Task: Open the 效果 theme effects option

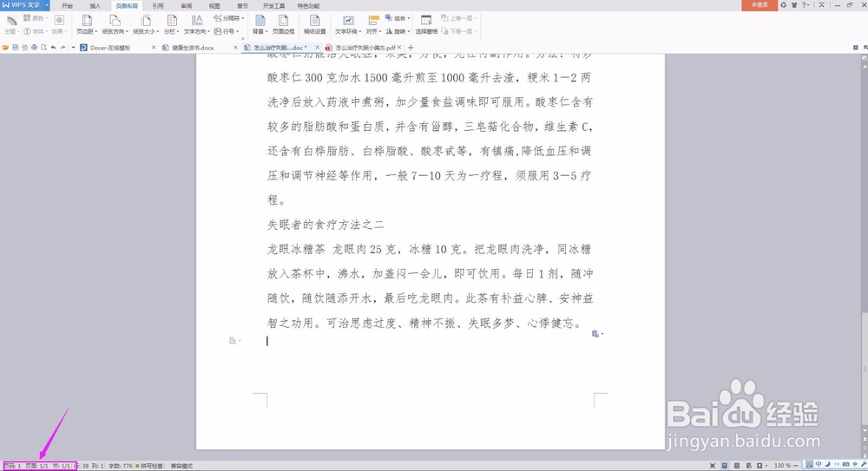Action: point(58,25)
